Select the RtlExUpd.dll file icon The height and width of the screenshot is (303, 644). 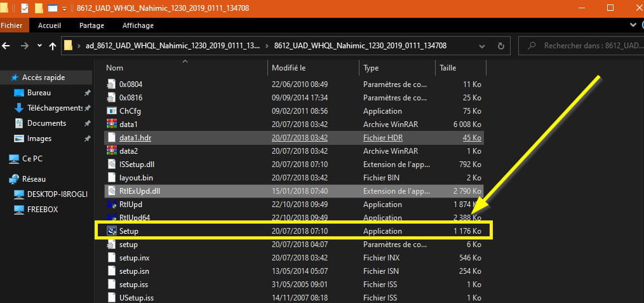point(111,191)
